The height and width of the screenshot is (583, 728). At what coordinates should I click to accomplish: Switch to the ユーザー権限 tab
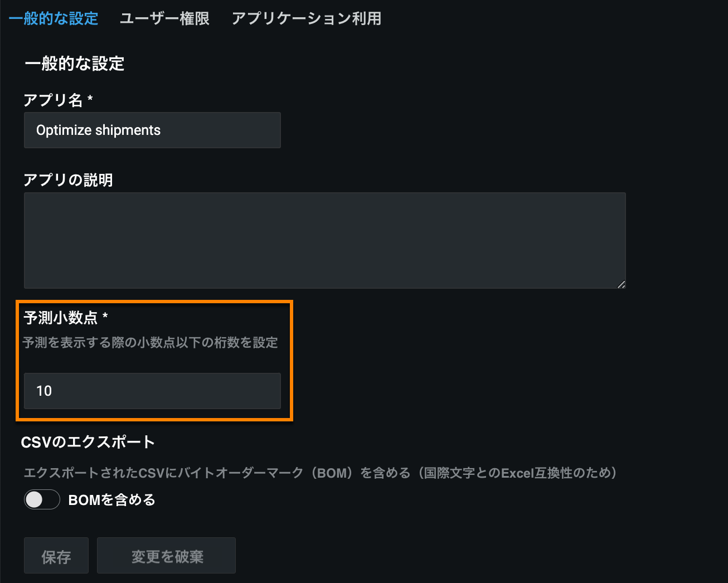[x=164, y=18]
